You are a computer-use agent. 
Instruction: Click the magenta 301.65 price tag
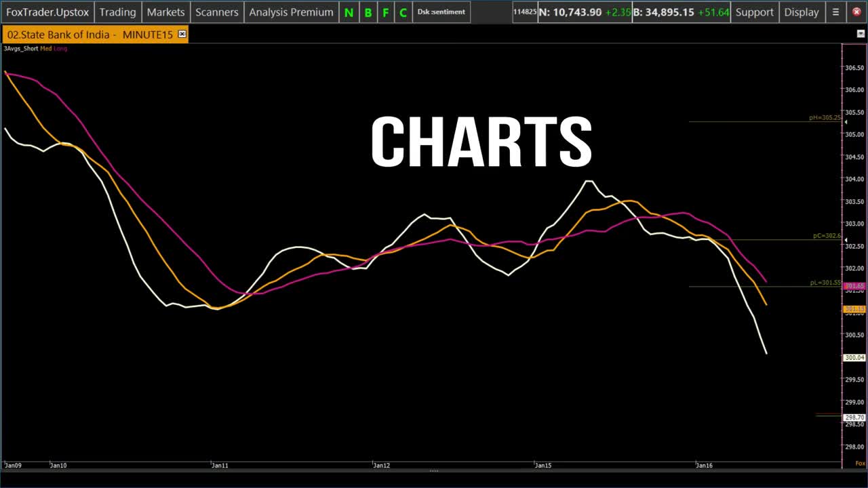coord(854,286)
